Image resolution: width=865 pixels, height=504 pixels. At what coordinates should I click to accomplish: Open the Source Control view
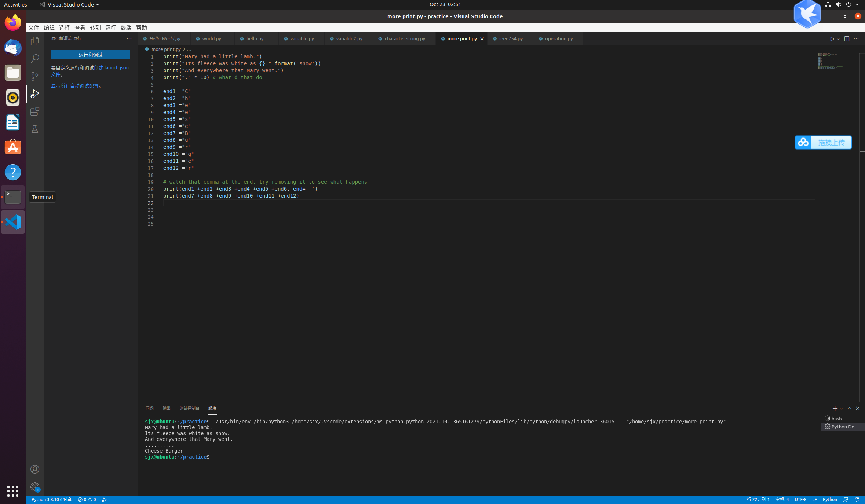point(35,76)
